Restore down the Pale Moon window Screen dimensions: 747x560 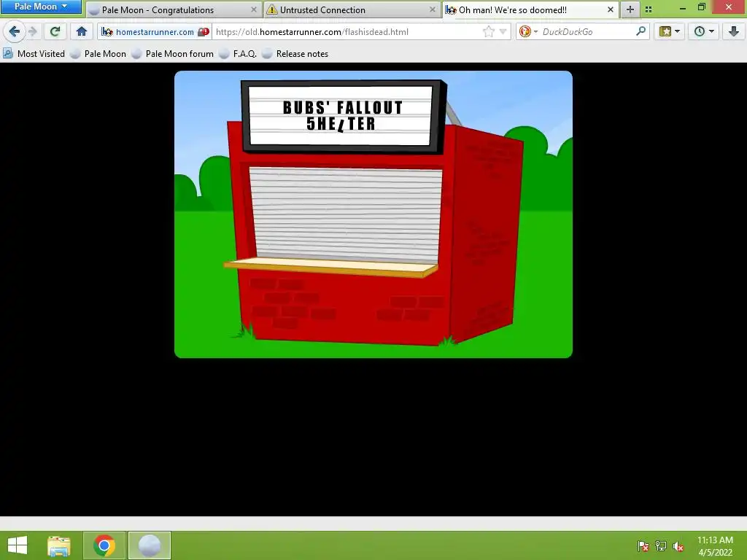[x=701, y=7]
